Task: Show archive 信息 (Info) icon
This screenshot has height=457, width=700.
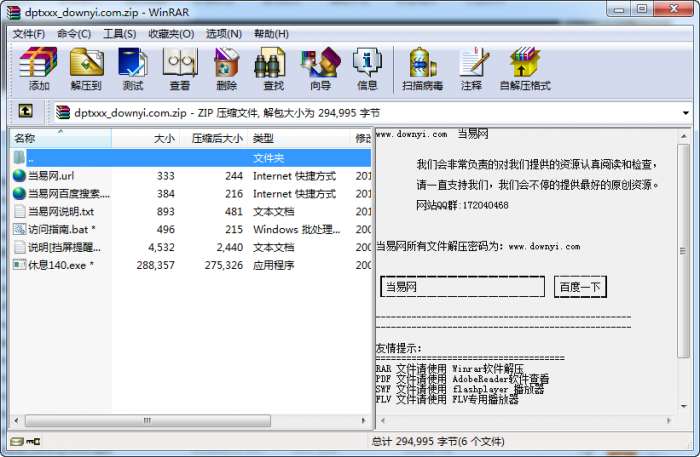Action: [x=367, y=62]
